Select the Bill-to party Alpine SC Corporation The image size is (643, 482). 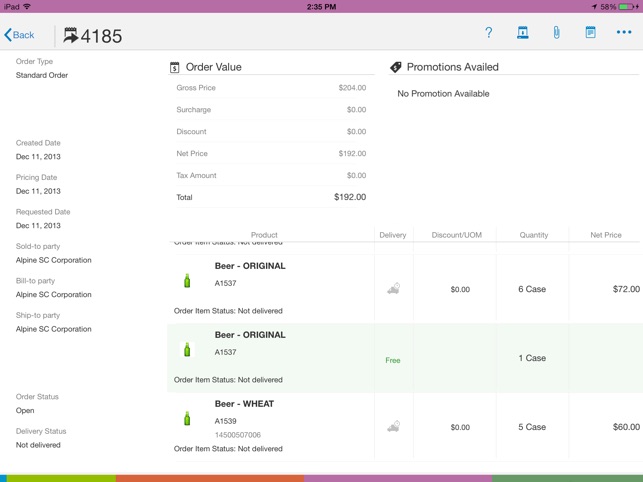coord(54,295)
